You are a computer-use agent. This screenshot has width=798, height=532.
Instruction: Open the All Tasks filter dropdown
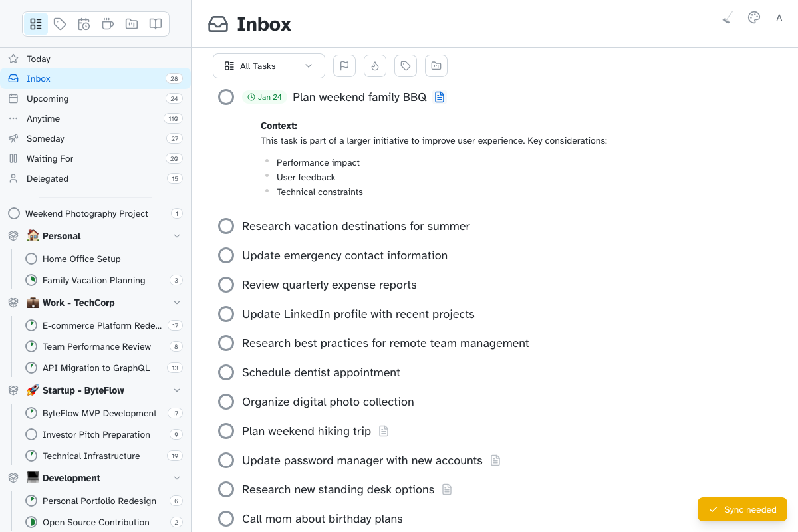pos(269,66)
